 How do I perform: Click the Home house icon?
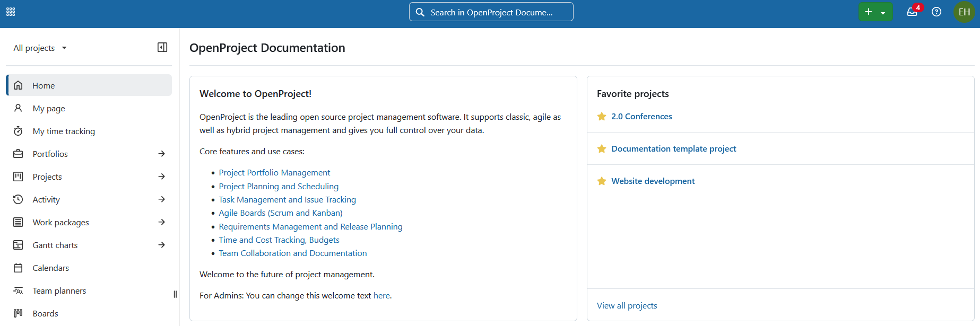click(18, 85)
